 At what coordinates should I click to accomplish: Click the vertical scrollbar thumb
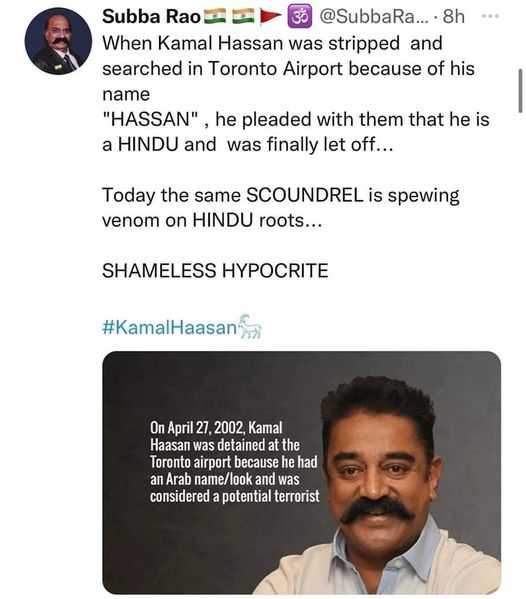click(520, 91)
